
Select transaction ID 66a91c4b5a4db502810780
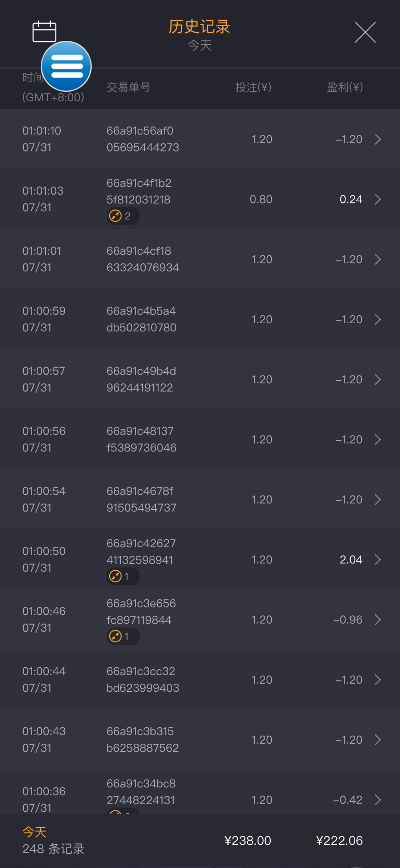coord(141,319)
